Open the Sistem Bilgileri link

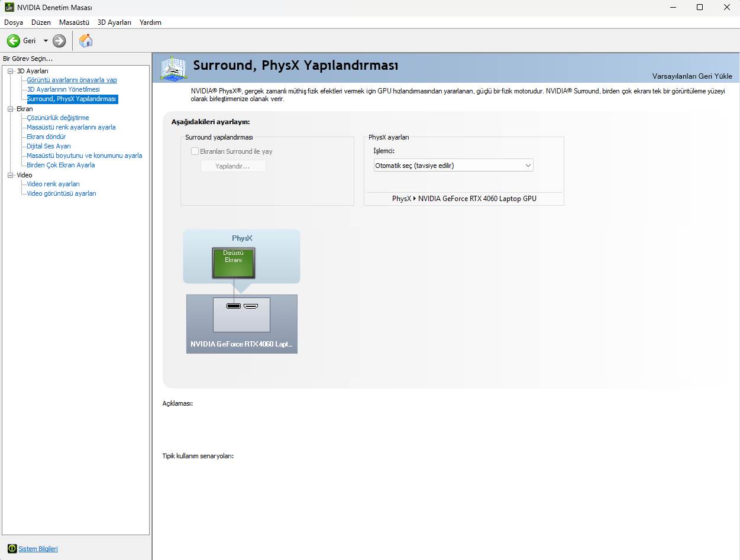pyautogui.click(x=38, y=549)
